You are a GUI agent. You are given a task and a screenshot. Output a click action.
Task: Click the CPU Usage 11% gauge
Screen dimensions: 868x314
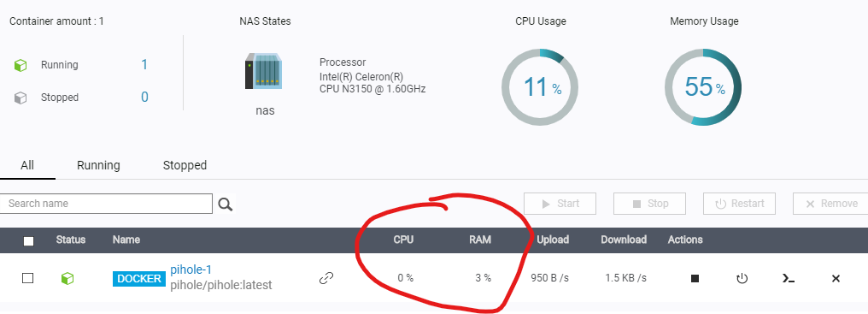(540, 87)
